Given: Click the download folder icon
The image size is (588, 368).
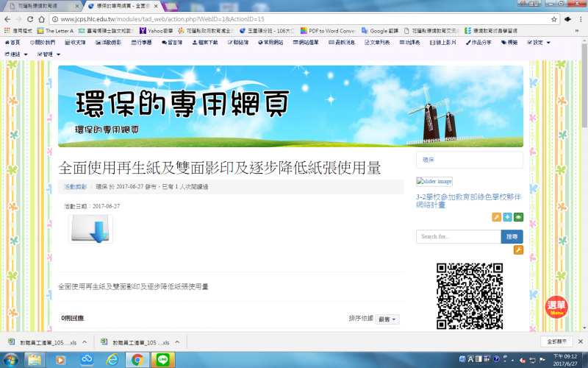Looking at the screenshot, I should 90,229.
